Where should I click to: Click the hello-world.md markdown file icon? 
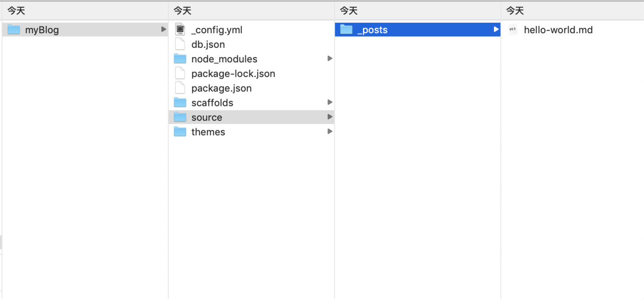513,30
